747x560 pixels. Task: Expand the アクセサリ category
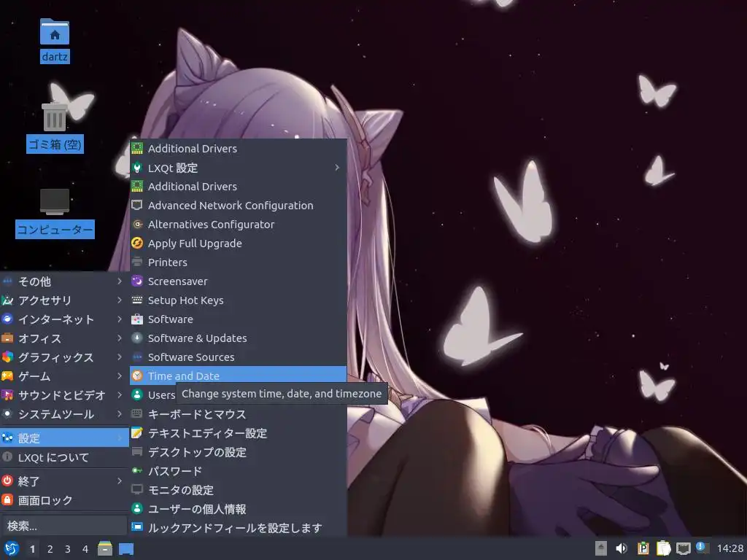[64, 300]
